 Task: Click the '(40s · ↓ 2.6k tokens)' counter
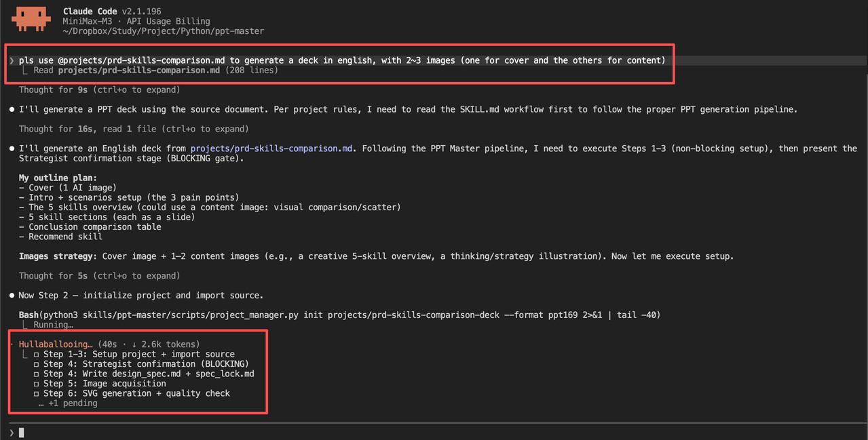(x=149, y=344)
